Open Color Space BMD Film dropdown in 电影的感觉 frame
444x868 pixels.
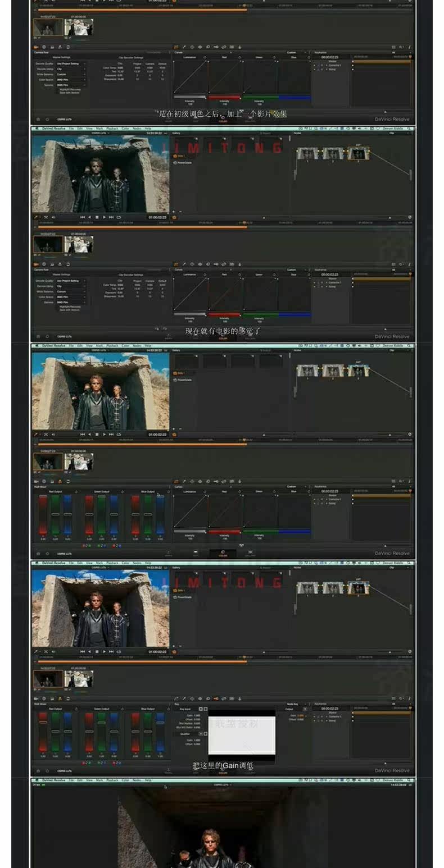click(71, 297)
